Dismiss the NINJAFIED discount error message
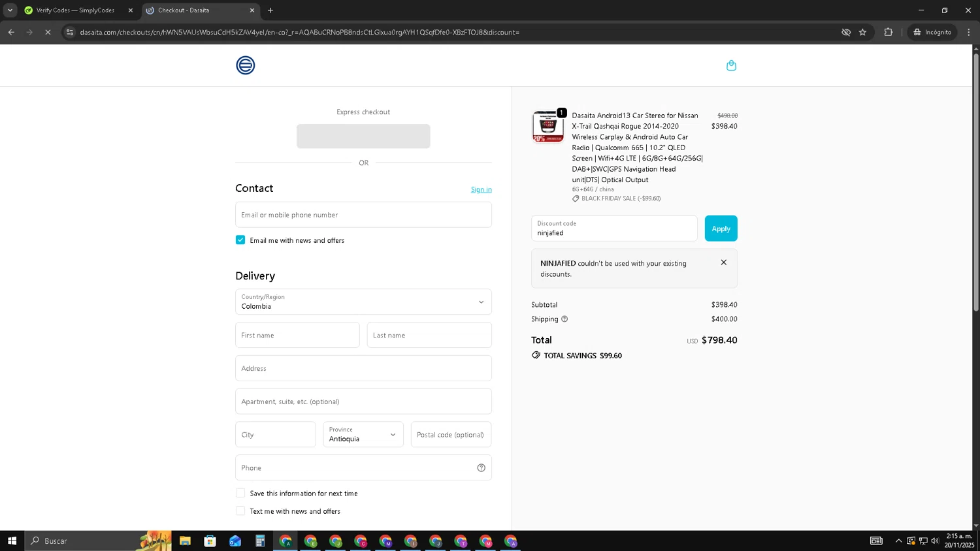The image size is (980, 551). 723,262
